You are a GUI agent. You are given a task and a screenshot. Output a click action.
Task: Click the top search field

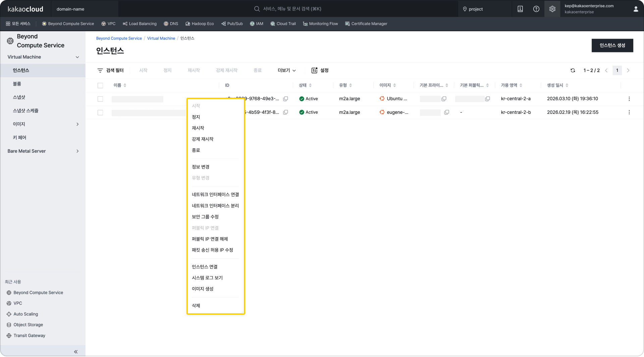click(292, 9)
